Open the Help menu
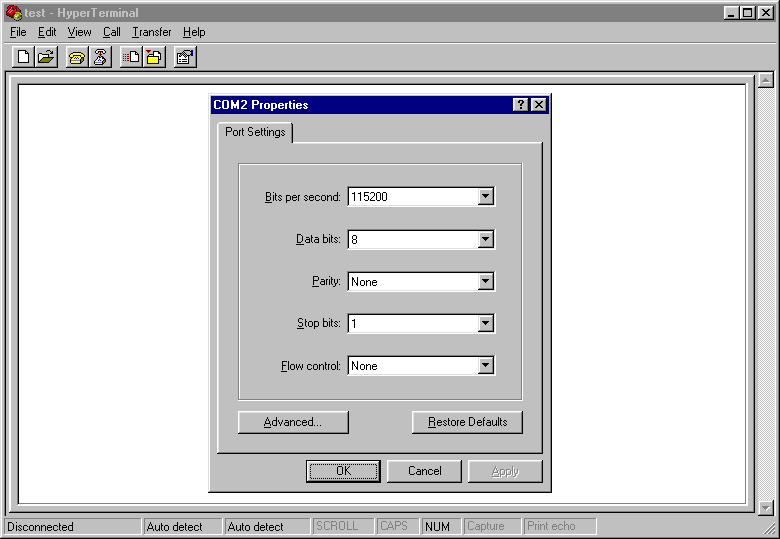This screenshot has width=780, height=539. pos(194,32)
